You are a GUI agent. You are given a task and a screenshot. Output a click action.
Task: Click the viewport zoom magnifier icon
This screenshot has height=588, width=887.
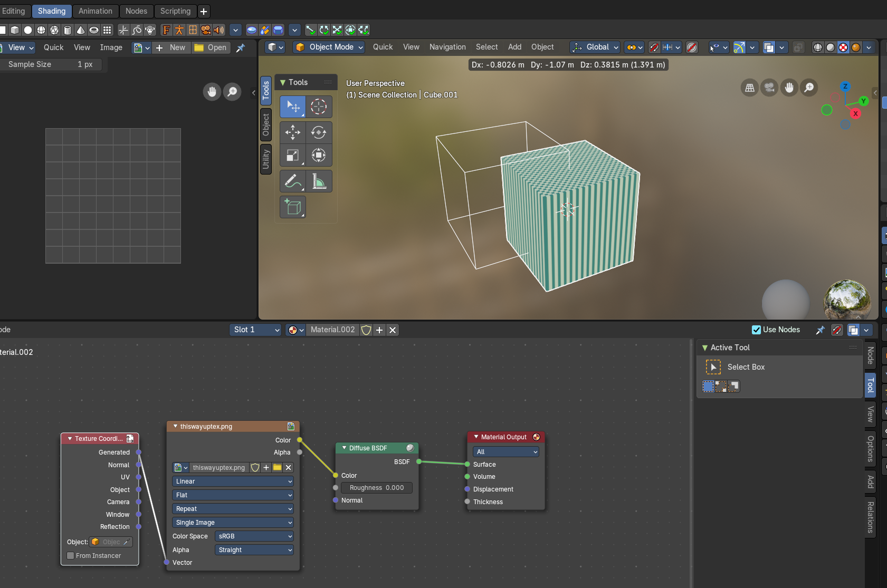point(809,88)
